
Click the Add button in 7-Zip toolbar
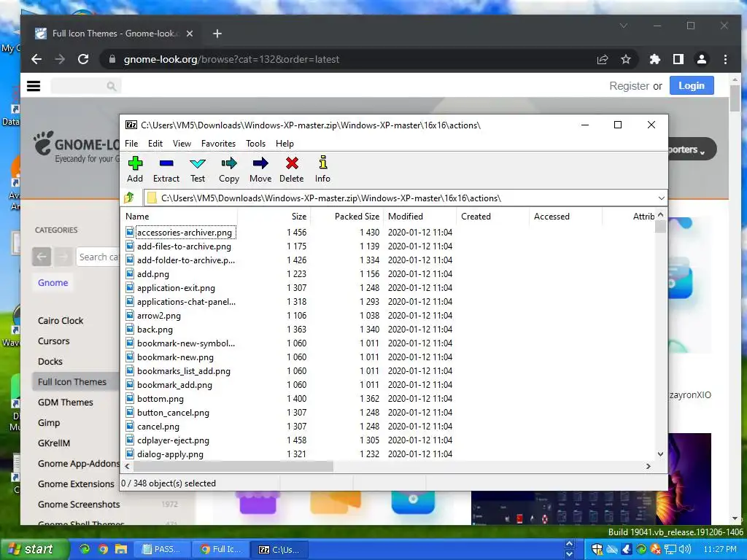point(135,169)
